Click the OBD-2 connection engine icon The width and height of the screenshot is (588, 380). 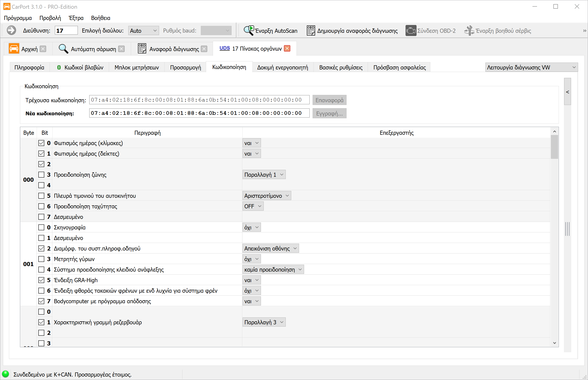tap(411, 31)
